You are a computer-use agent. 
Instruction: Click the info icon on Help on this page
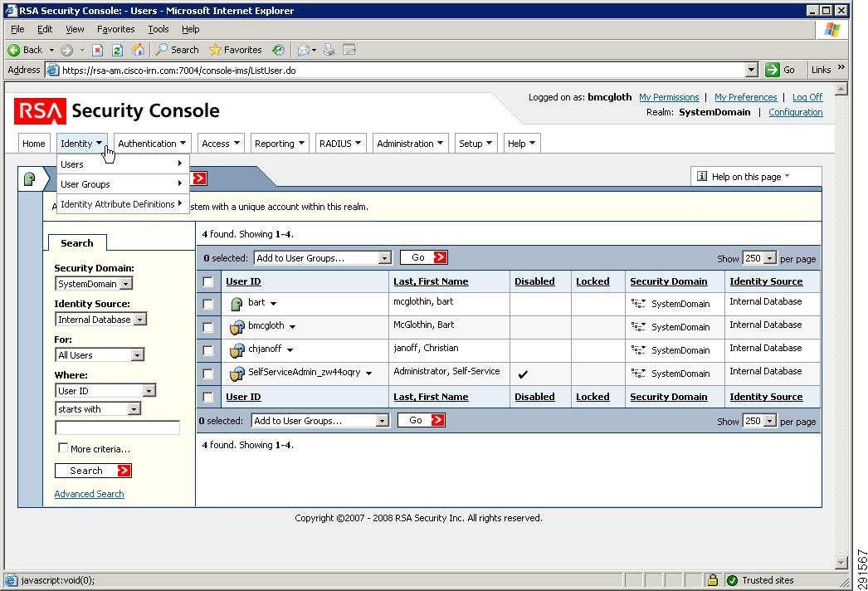(x=702, y=176)
